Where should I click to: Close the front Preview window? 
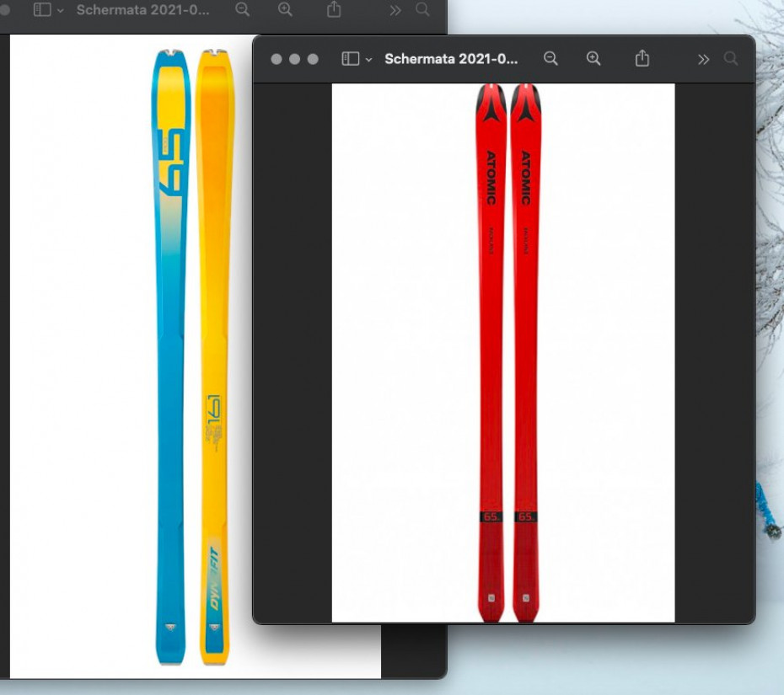[x=276, y=59]
